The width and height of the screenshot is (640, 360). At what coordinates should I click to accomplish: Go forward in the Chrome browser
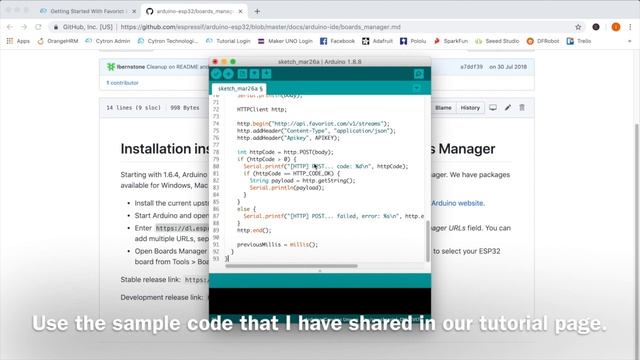(24, 27)
